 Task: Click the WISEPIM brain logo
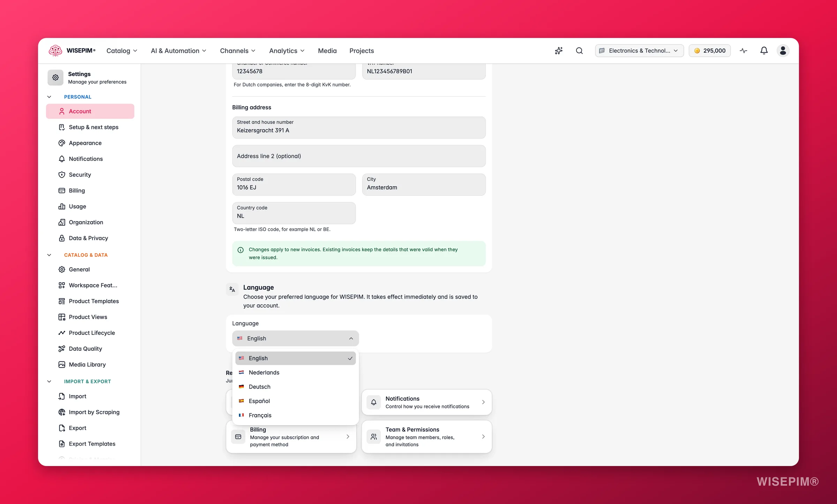(x=55, y=51)
